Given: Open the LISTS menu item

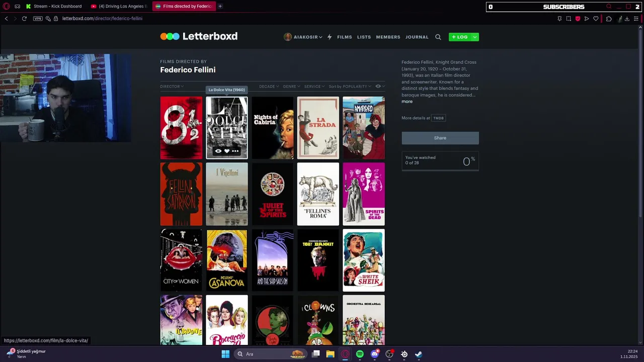Looking at the screenshot, I should pos(364,37).
